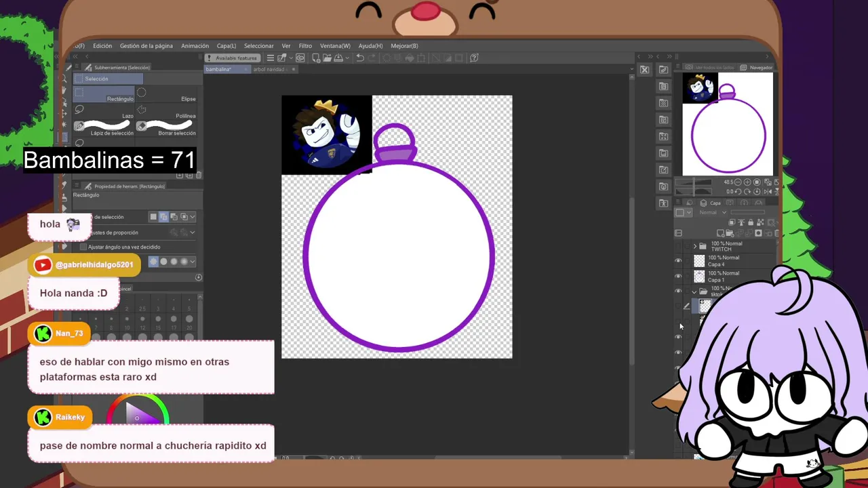Redo the last undone action

coord(372,58)
